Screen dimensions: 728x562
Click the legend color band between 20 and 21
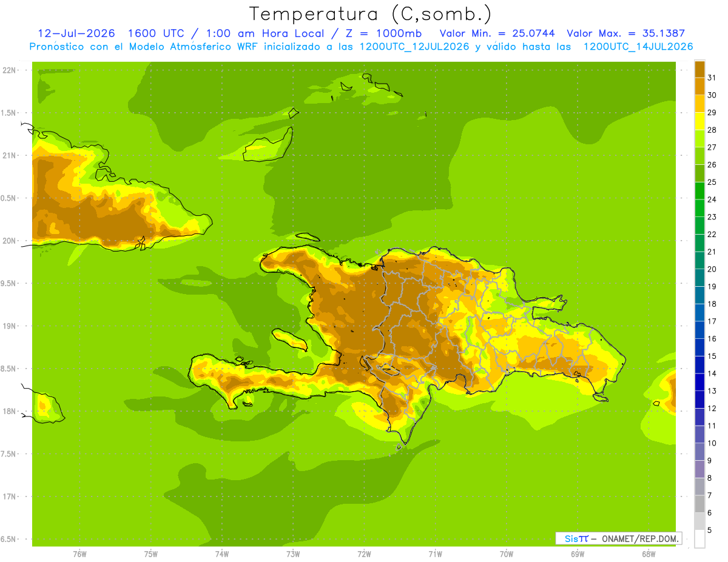699,260
